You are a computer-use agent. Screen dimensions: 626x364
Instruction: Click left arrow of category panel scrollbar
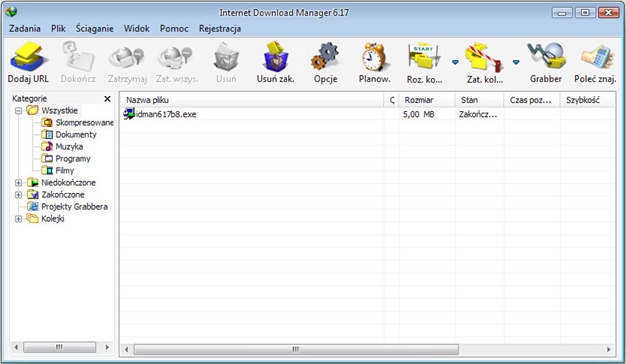click(16, 347)
